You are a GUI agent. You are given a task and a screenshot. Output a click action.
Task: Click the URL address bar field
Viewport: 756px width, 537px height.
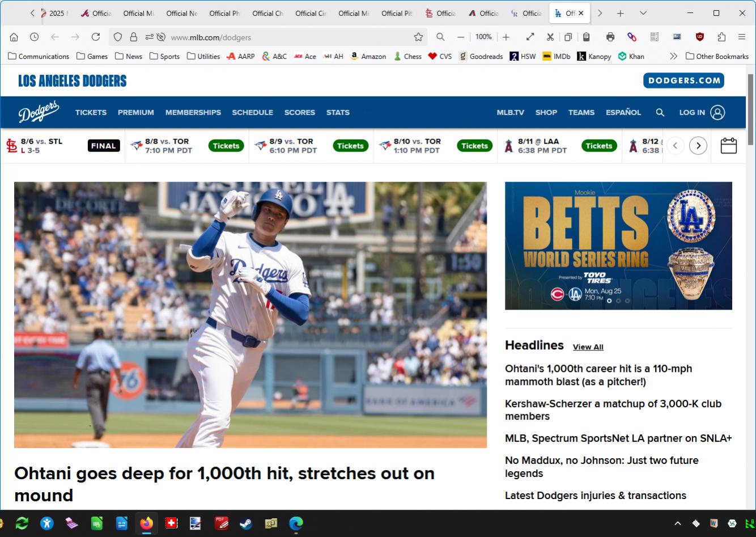pyautogui.click(x=283, y=37)
